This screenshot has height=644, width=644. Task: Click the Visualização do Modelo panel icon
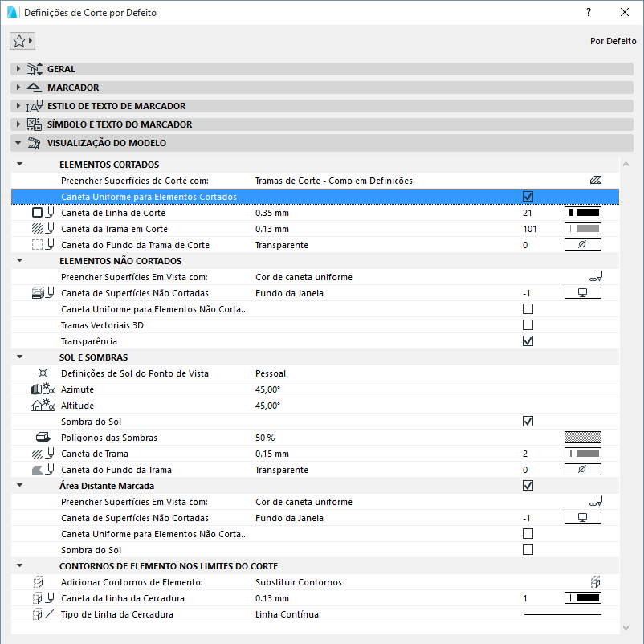pos(35,143)
